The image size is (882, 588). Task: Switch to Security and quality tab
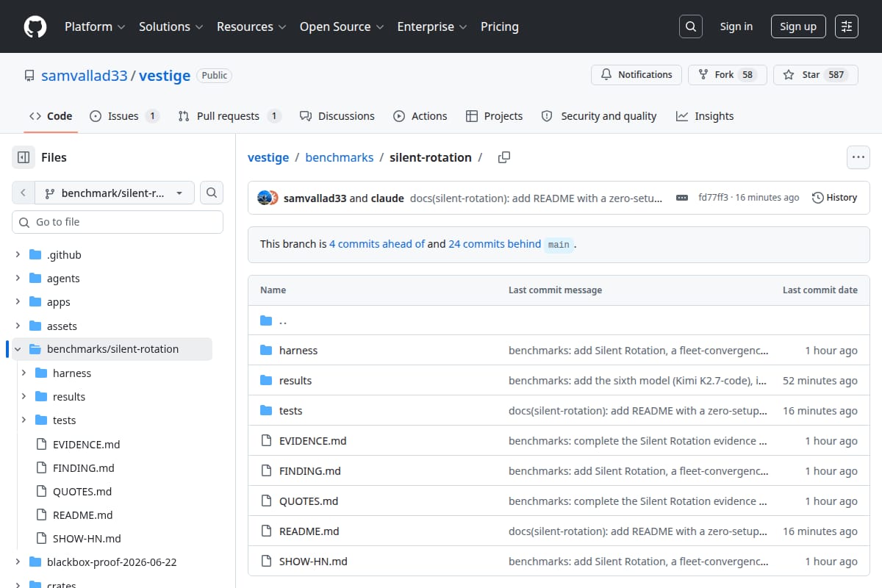click(599, 116)
